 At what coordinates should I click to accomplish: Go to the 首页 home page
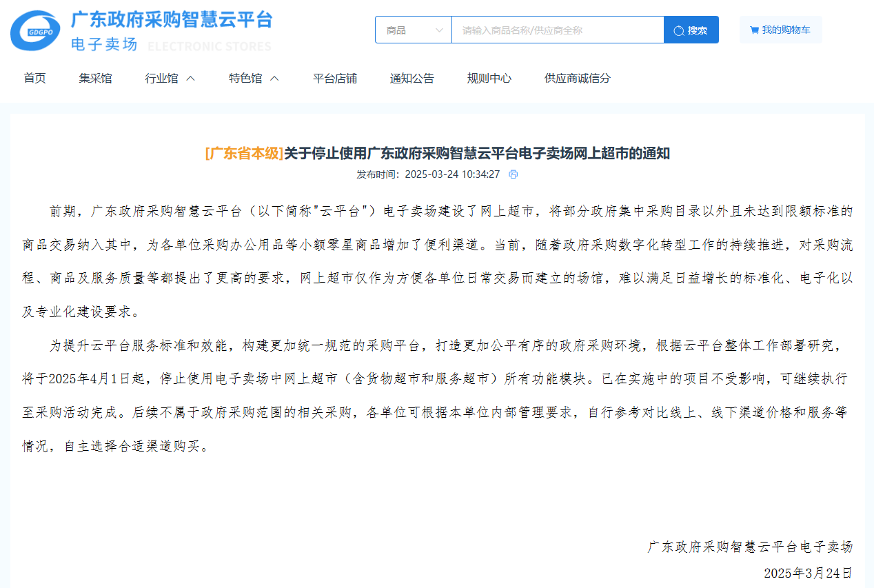34,79
